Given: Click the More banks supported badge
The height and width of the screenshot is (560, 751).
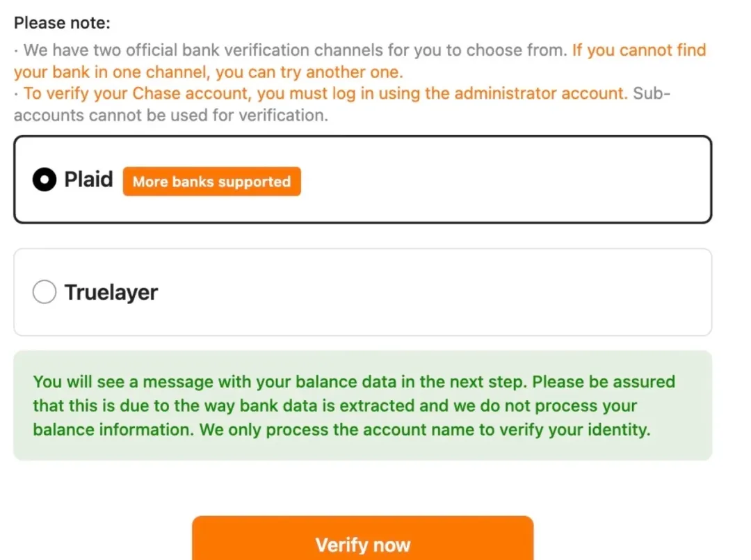Looking at the screenshot, I should 211,182.
